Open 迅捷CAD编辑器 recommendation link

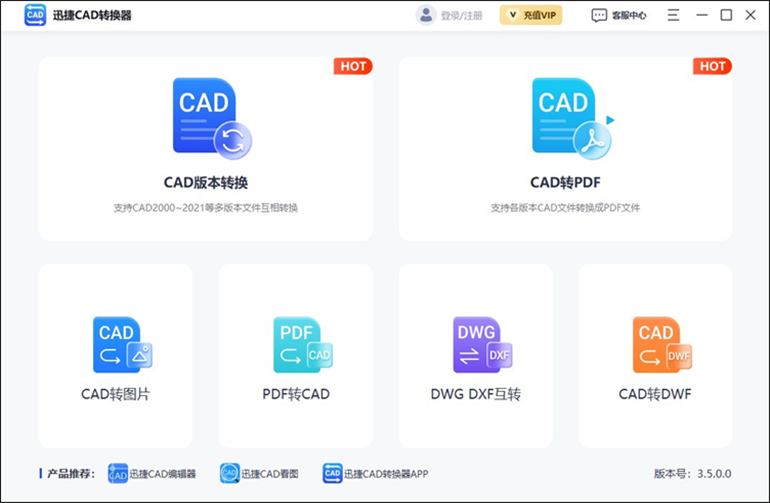[163, 474]
